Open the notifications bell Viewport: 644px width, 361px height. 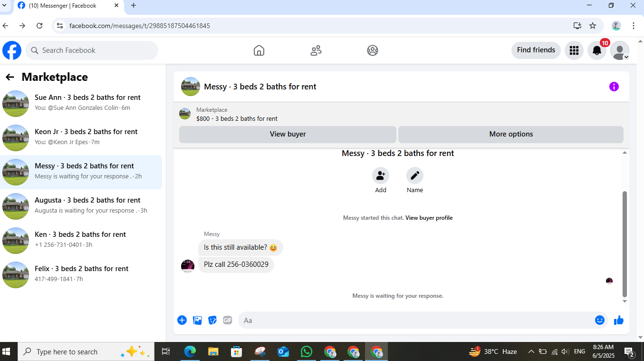[597, 50]
